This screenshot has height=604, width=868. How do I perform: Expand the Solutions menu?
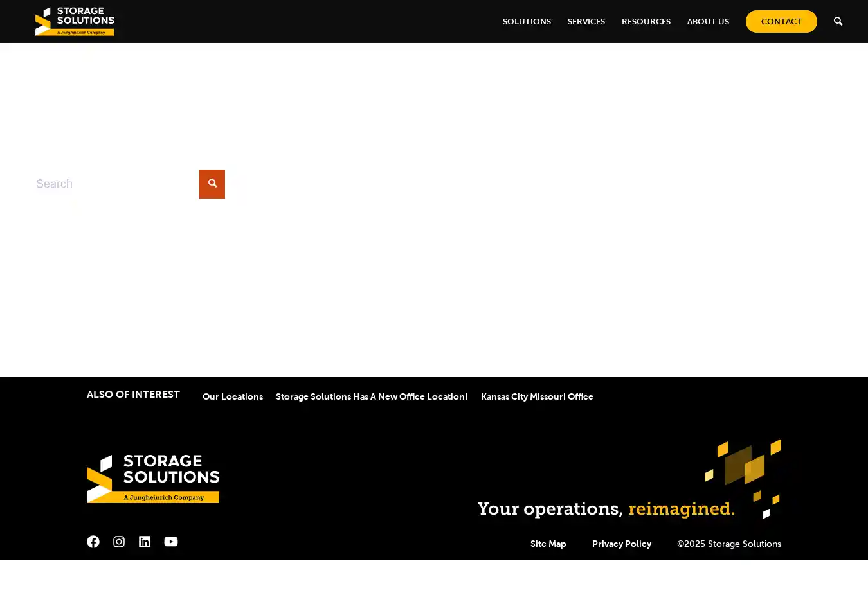tap(527, 22)
